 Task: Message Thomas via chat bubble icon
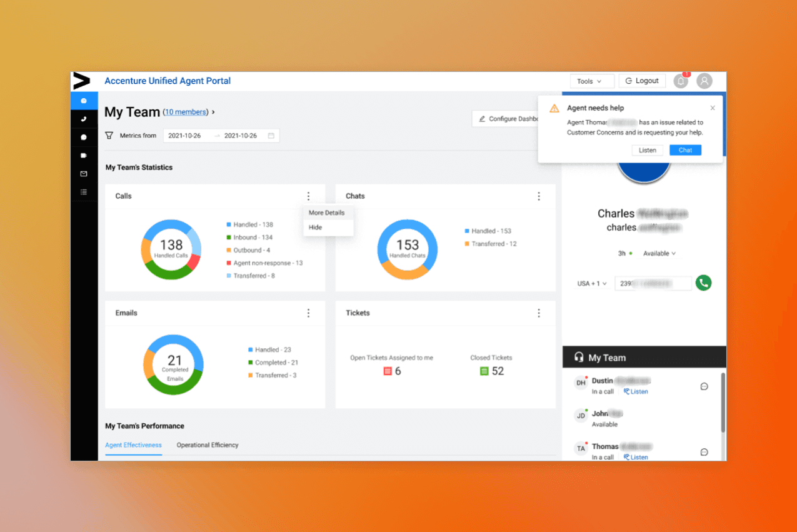[x=704, y=452]
